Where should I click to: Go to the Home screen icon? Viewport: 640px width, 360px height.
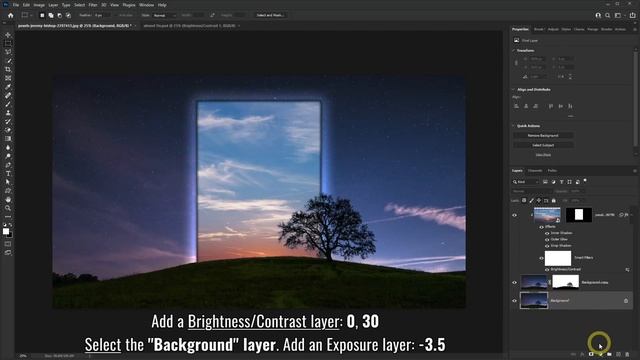coord(11,15)
